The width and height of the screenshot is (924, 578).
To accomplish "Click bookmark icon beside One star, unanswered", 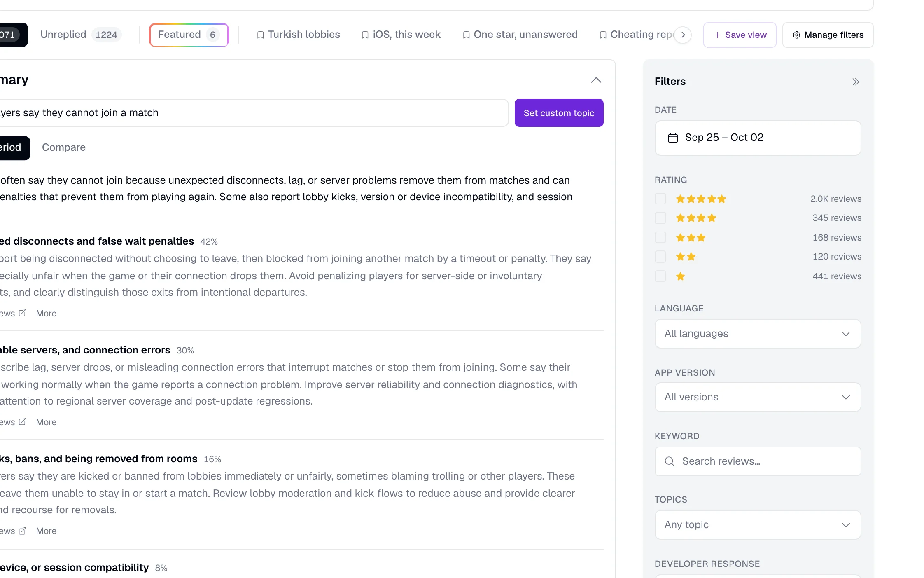I will pos(466,35).
